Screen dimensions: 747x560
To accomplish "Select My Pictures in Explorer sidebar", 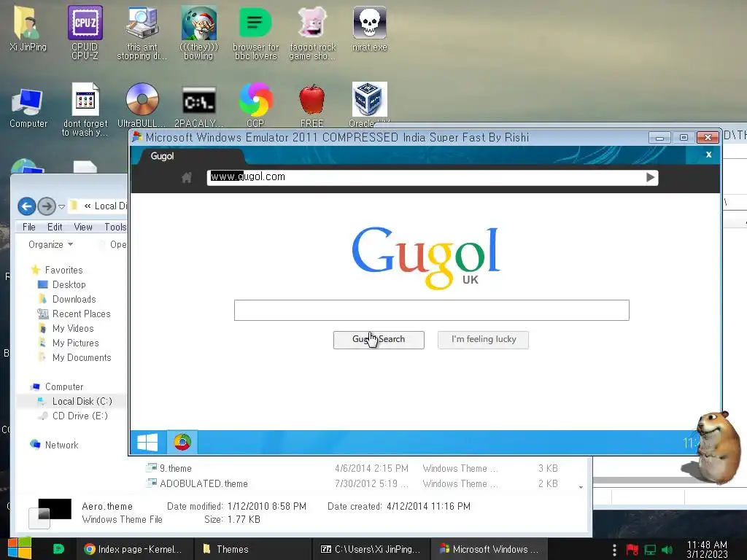I will click(75, 343).
